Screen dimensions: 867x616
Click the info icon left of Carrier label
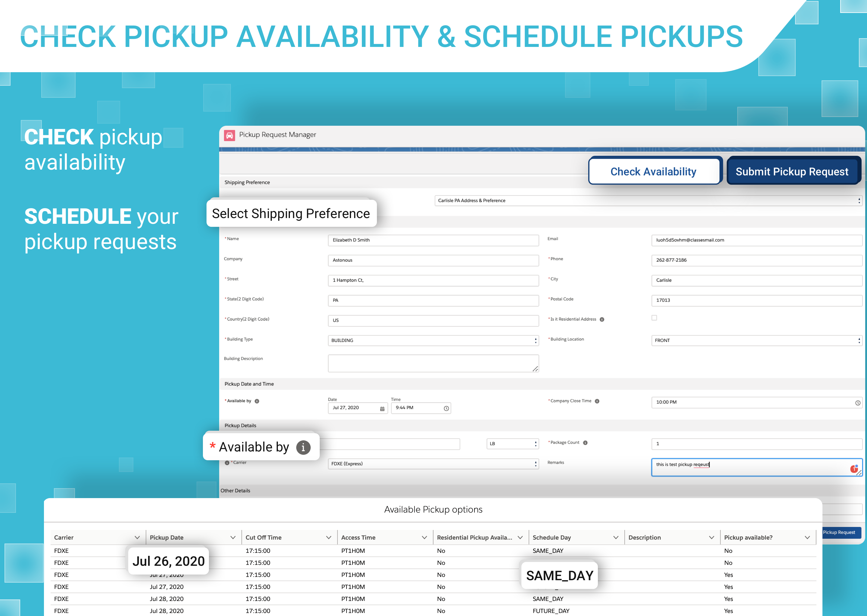(x=227, y=463)
